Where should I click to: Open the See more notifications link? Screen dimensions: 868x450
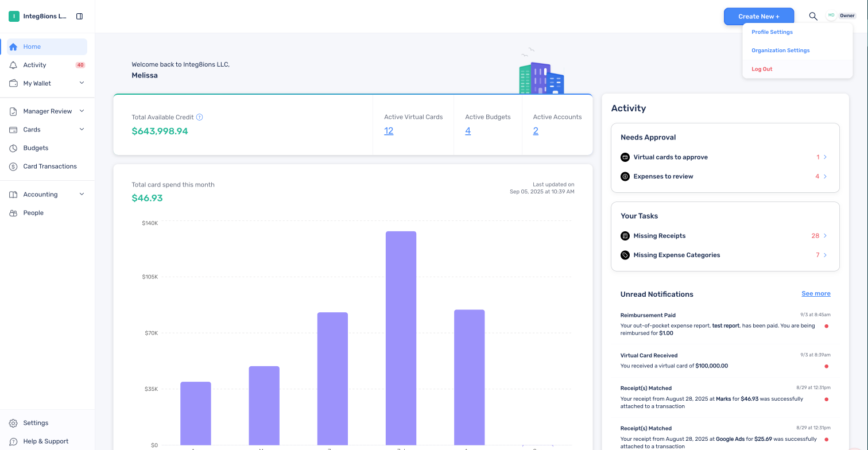point(816,293)
